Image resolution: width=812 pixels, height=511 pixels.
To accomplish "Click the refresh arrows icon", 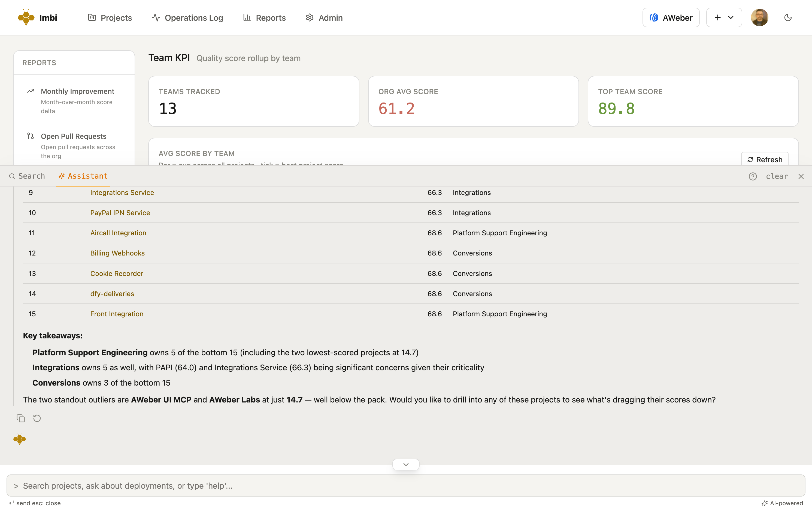I will click(x=750, y=160).
